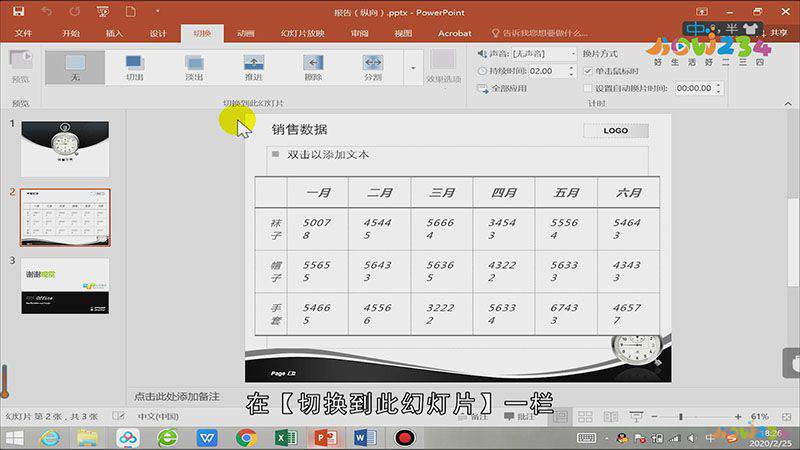This screenshot has width=800, height=450.
Task: Click the 六月 table header cell
Action: coord(629,192)
